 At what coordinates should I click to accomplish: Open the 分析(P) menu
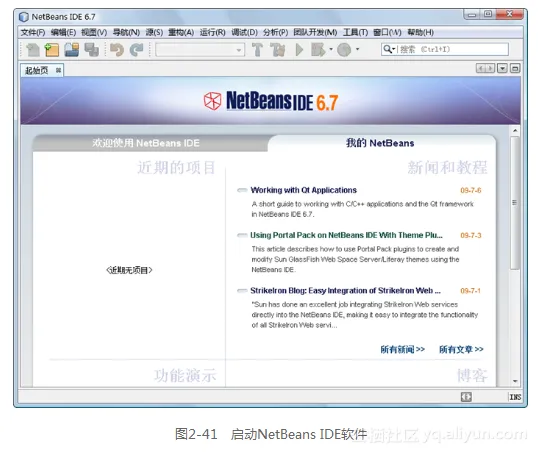pyautogui.click(x=275, y=32)
